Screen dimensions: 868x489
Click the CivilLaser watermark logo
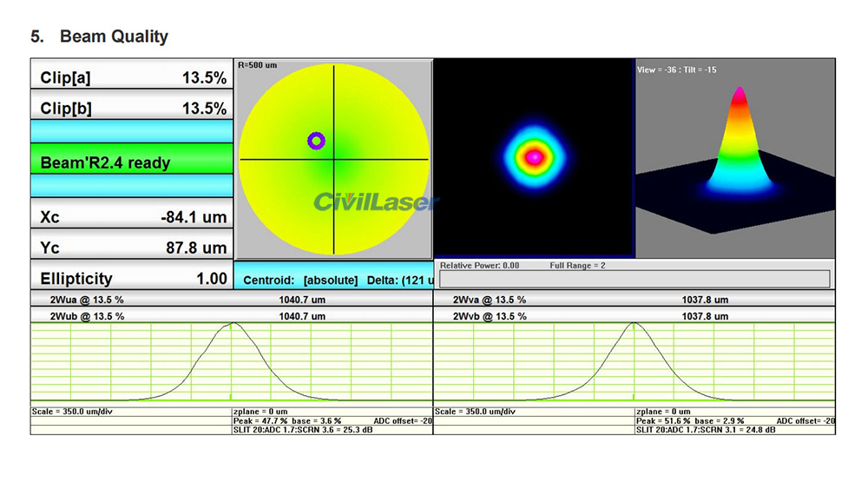376,202
